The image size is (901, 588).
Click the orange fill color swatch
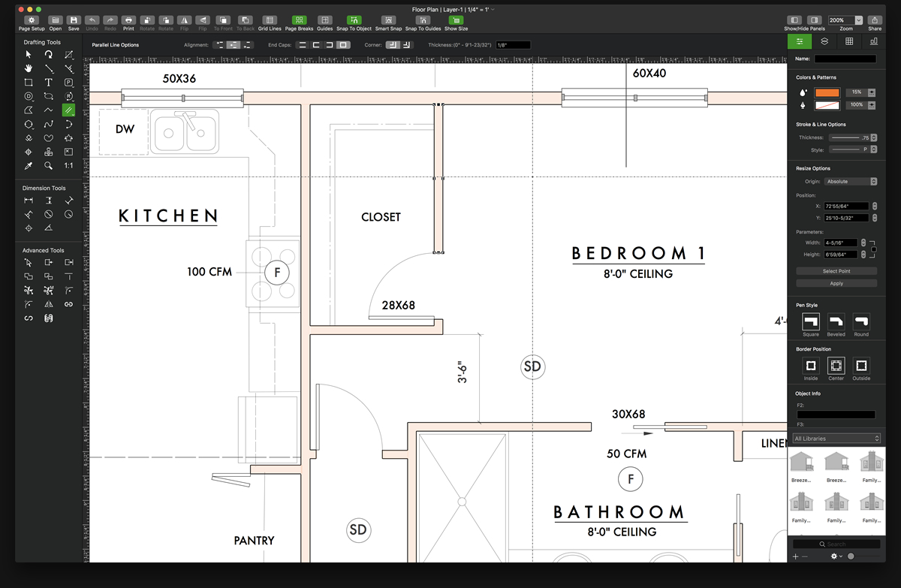tap(827, 92)
